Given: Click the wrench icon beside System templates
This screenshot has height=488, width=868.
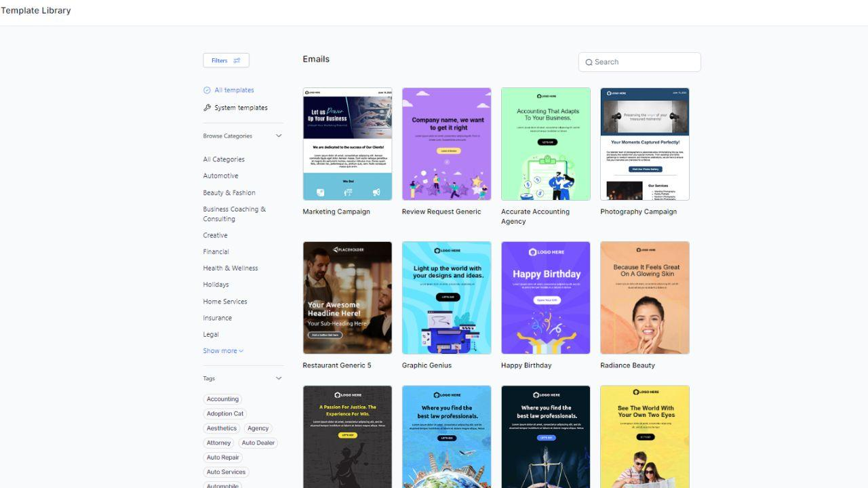Looking at the screenshot, I should coord(207,108).
